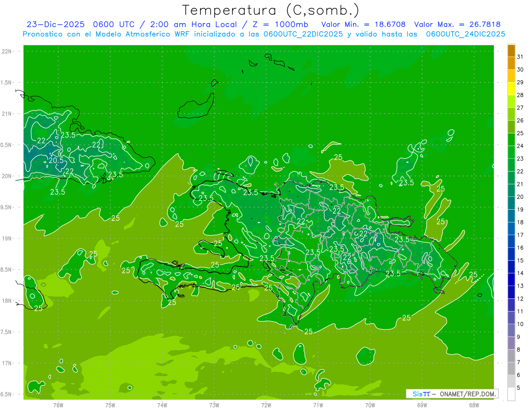This screenshot has width=532, height=411.
Task: Click the legend swatch between 20 and 21
Action: 511,191
